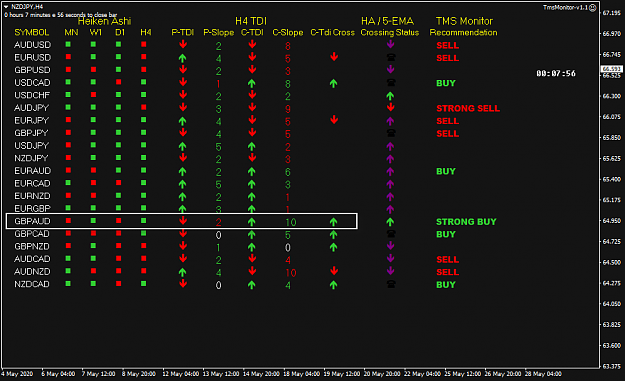Click GBPCAD P-Slope value 0

point(218,235)
